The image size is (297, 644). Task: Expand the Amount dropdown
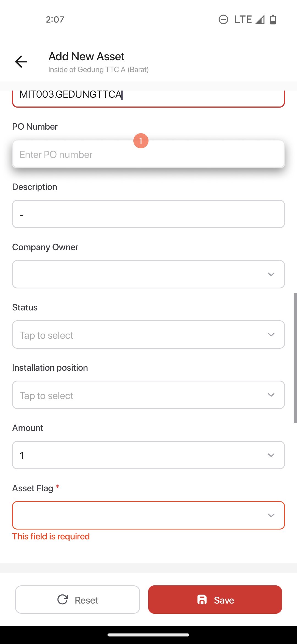[x=148, y=455]
